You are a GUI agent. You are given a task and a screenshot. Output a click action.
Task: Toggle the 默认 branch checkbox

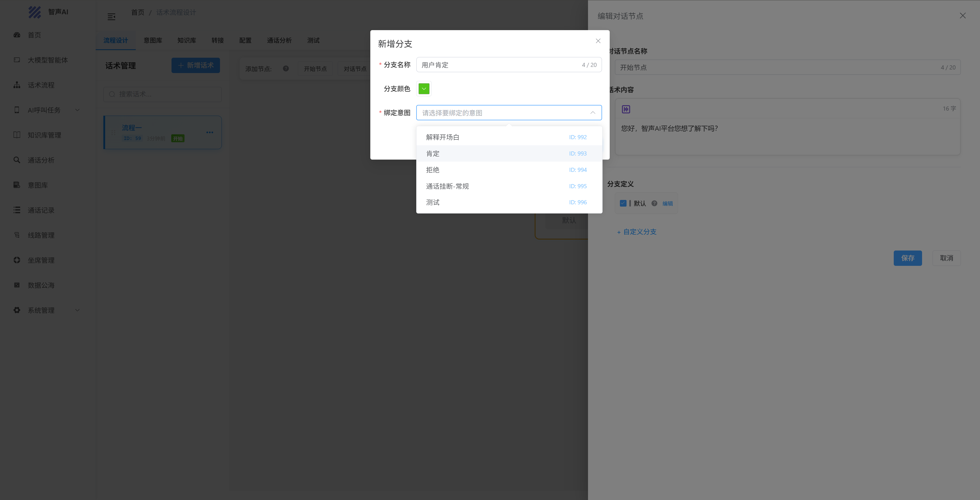tap(623, 203)
